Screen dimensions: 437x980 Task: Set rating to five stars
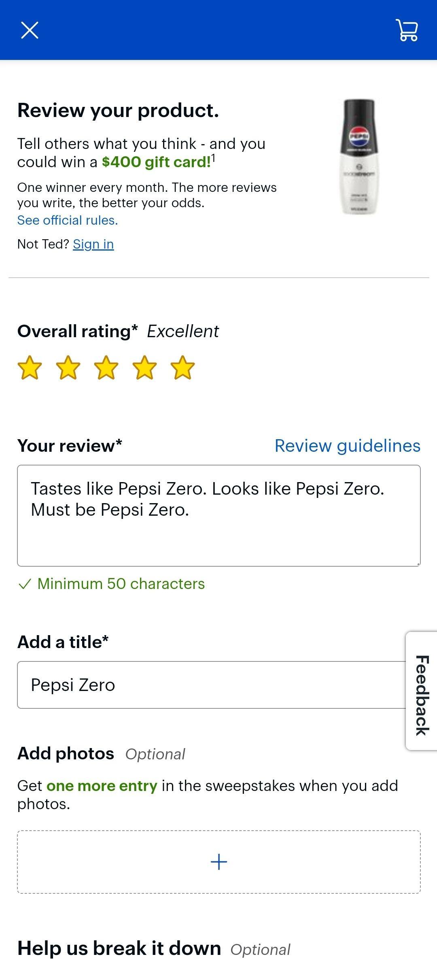[182, 368]
